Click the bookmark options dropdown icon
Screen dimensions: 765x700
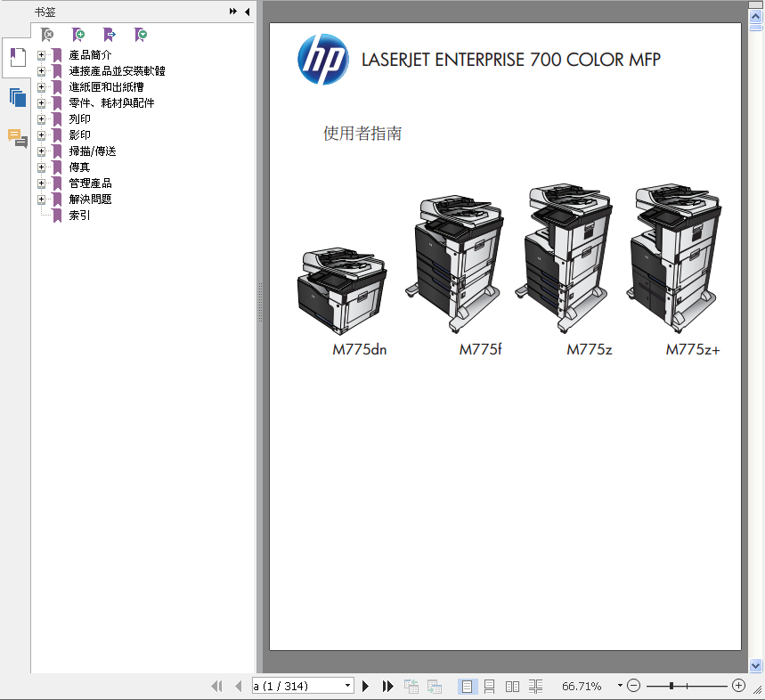pos(141,35)
